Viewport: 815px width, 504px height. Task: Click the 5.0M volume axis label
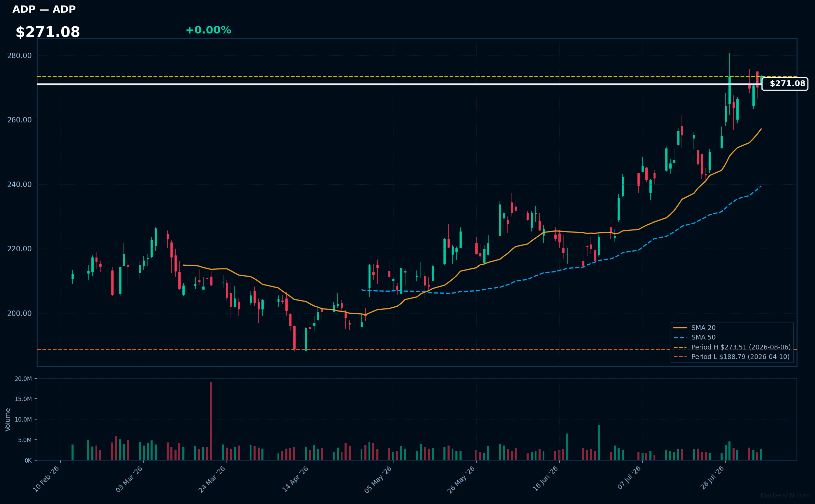click(x=25, y=440)
